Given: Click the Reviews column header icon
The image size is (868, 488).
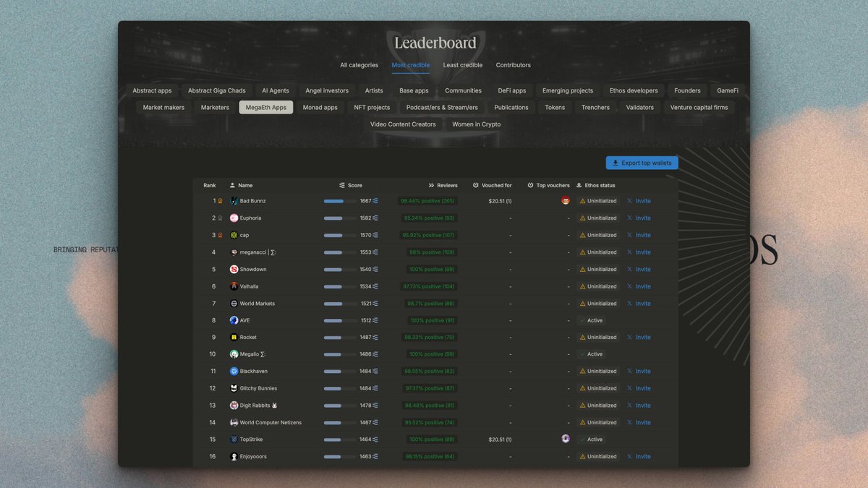Looking at the screenshot, I should coord(432,185).
